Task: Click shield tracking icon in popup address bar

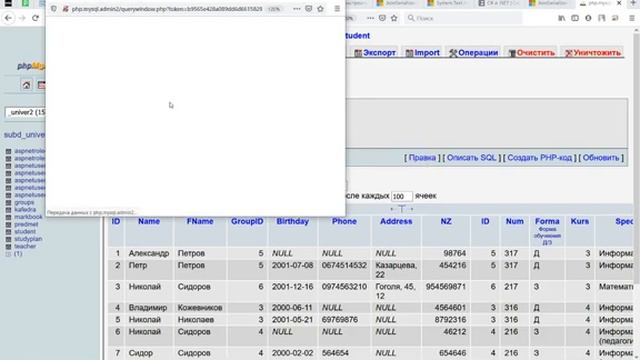Action: click(53, 9)
